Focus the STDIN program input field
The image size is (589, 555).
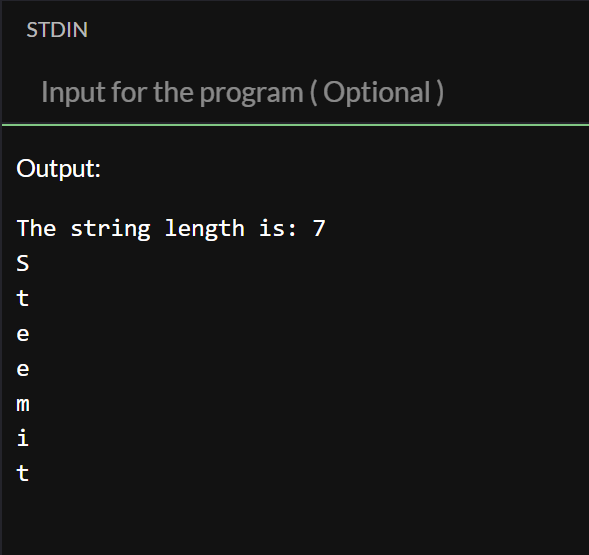(295, 92)
